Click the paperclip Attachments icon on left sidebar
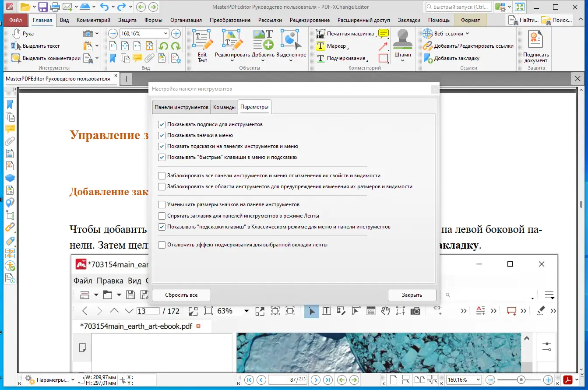588x390 pixels. [10, 141]
